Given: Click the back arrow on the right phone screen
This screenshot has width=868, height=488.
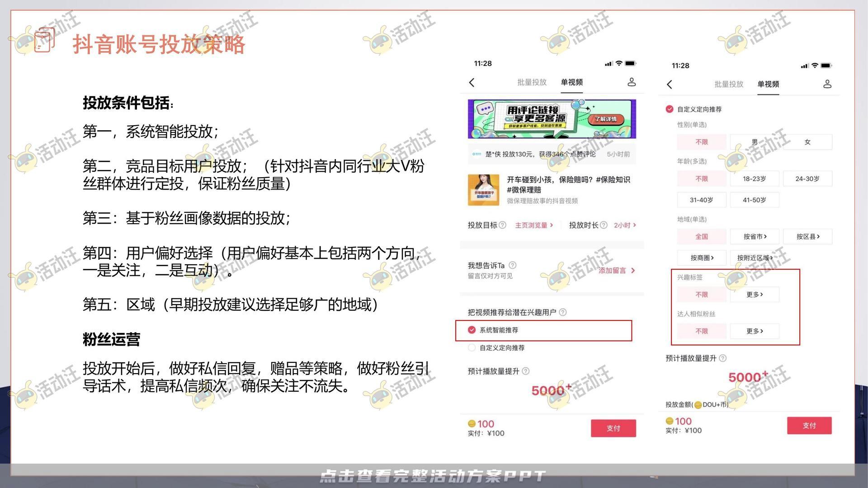Looking at the screenshot, I should point(669,84).
